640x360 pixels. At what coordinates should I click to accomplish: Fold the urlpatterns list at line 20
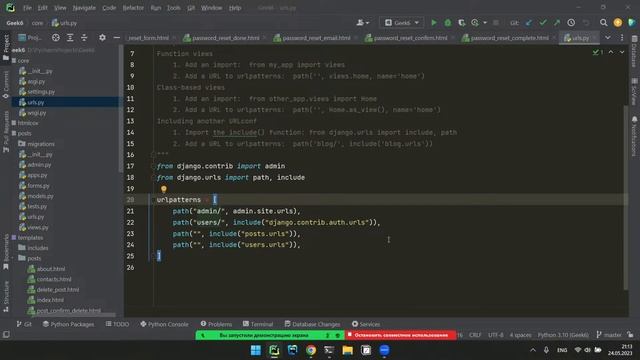point(153,200)
